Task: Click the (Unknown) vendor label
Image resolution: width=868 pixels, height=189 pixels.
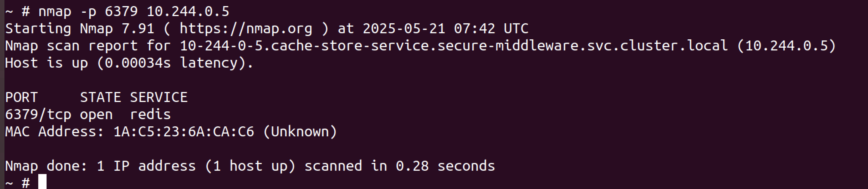Action: click(x=300, y=132)
